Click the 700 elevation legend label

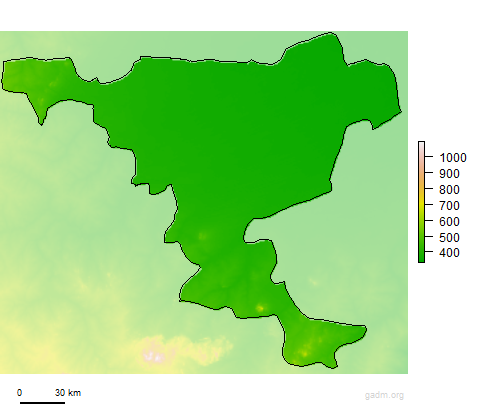449,206
